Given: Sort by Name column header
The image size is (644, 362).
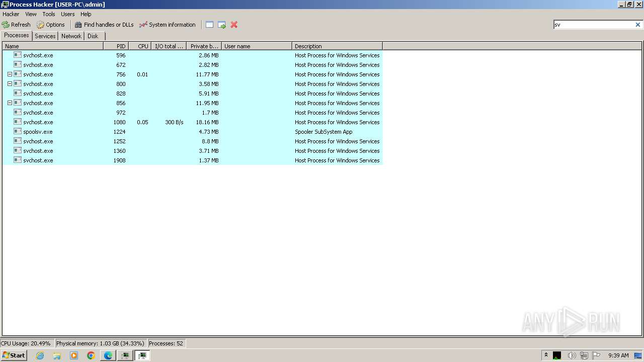Looking at the screenshot, I should click(x=53, y=46).
